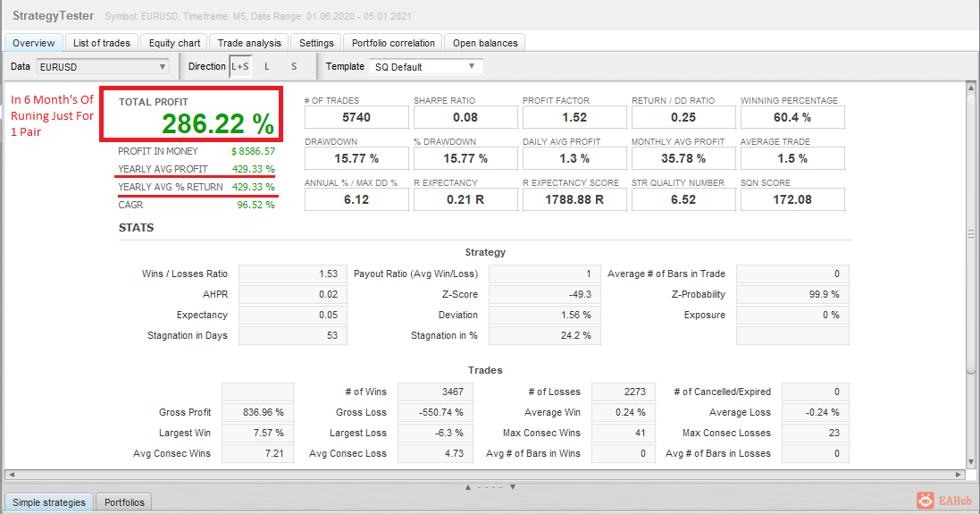Click the Portfolios button
Image resolution: width=980 pixels, height=514 pixels.
124,502
